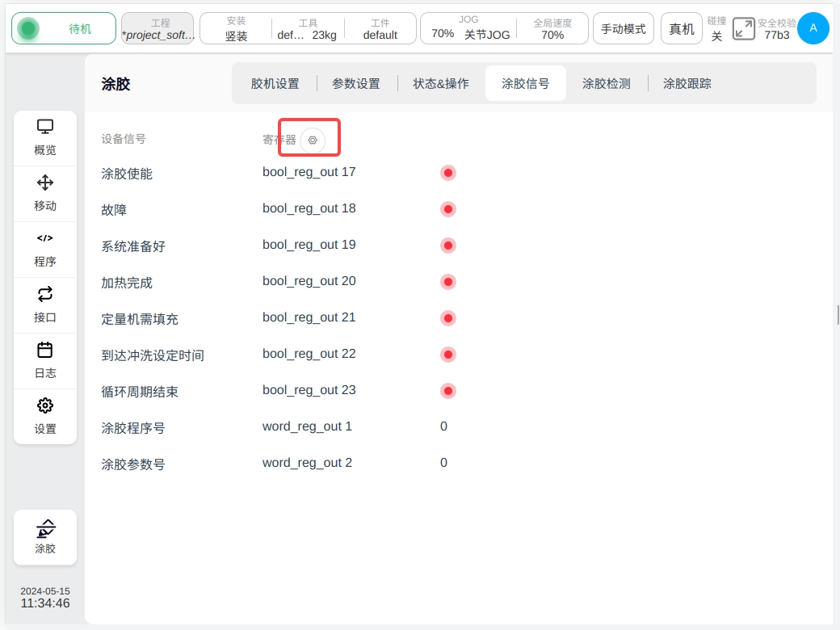Open the 日志 log sidebar icon
This screenshot has width=840, height=630.
[45, 360]
